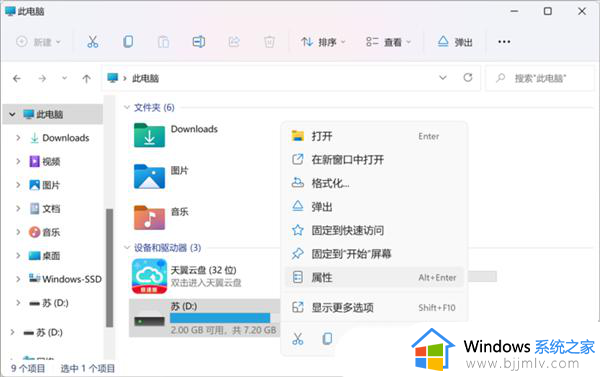Open the three-dots See more menu
The image size is (600, 377).
click(504, 42)
